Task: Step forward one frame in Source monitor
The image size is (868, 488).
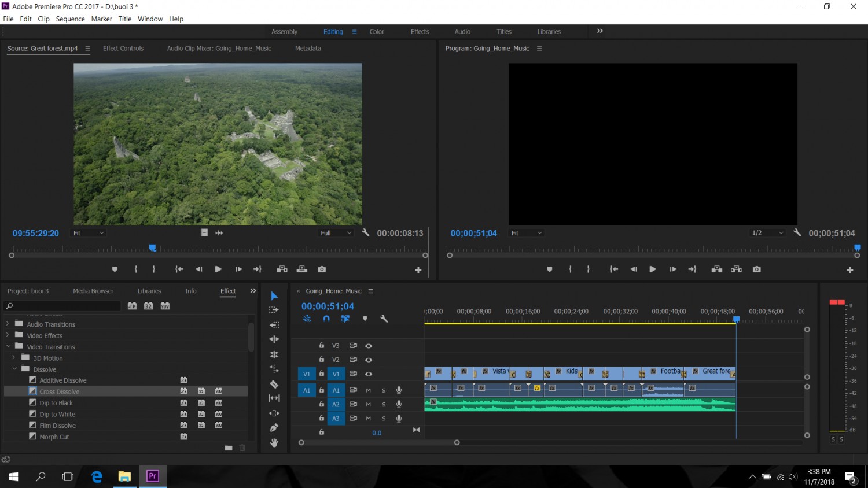Action: coord(238,269)
